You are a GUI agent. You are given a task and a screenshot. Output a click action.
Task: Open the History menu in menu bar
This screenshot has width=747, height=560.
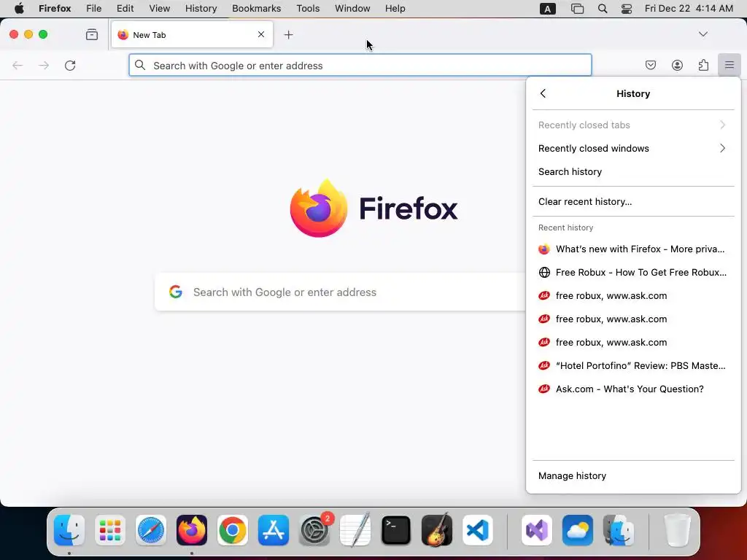201,9
